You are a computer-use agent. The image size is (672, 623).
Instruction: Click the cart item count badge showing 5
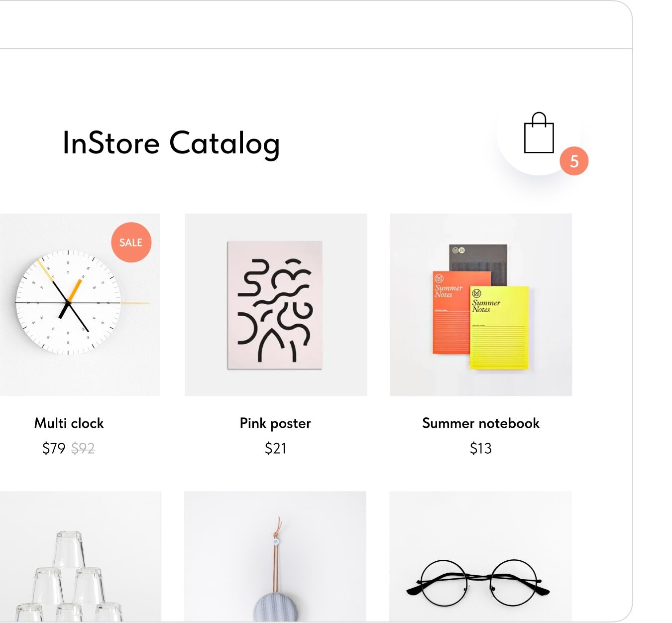(x=575, y=161)
